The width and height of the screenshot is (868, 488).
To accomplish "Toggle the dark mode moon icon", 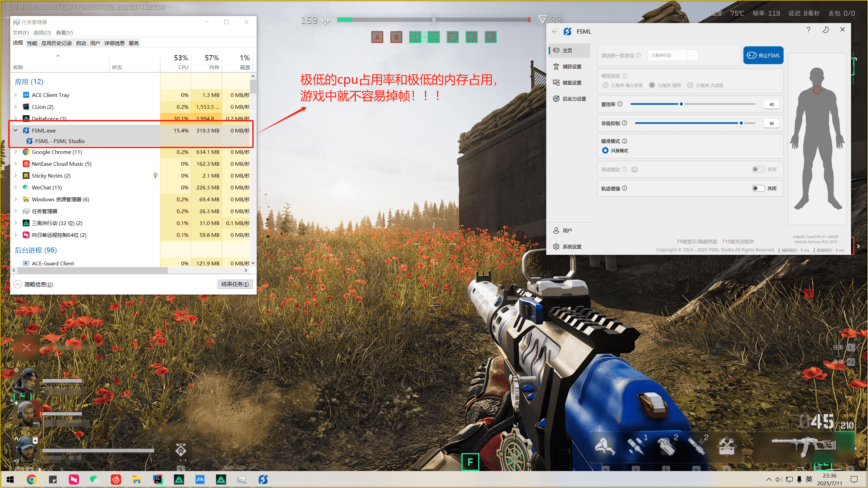I will 826,30.
